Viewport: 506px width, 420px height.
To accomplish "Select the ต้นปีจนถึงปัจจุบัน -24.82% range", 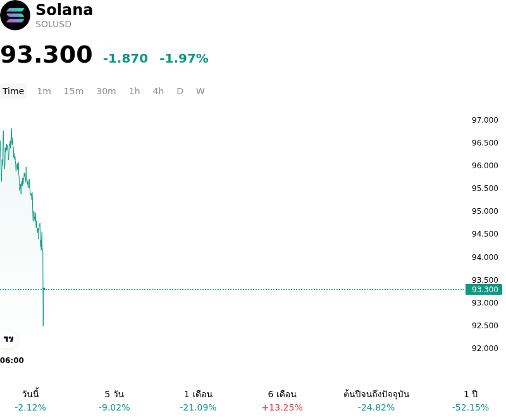I will pyautogui.click(x=376, y=400).
